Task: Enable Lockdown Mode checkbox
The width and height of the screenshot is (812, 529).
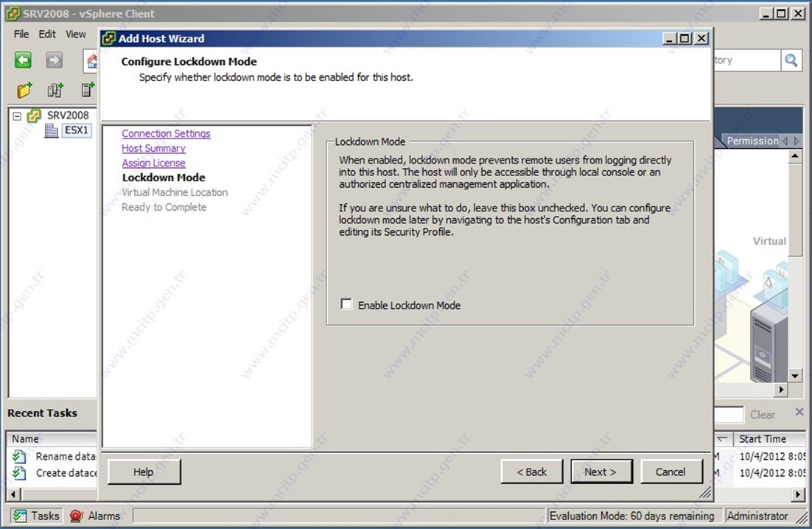Action: (346, 304)
